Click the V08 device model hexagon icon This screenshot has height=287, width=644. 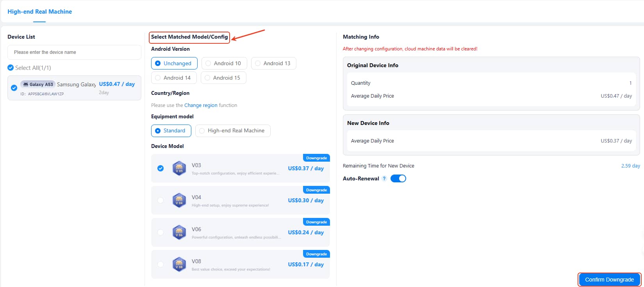(x=179, y=264)
